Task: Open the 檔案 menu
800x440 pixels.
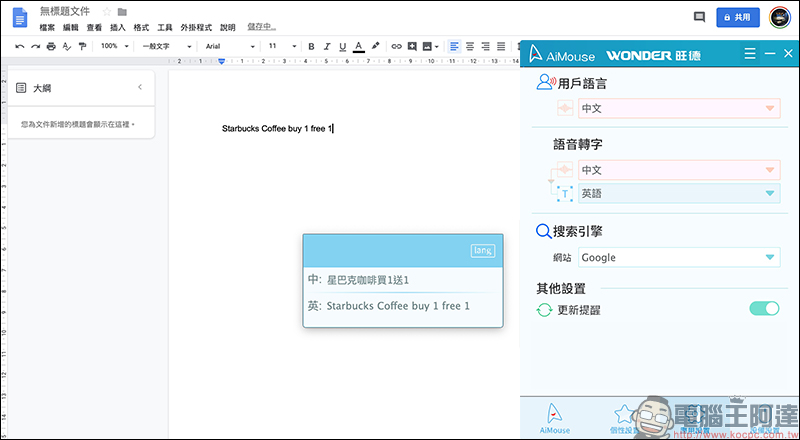Action: pyautogui.click(x=48, y=28)
